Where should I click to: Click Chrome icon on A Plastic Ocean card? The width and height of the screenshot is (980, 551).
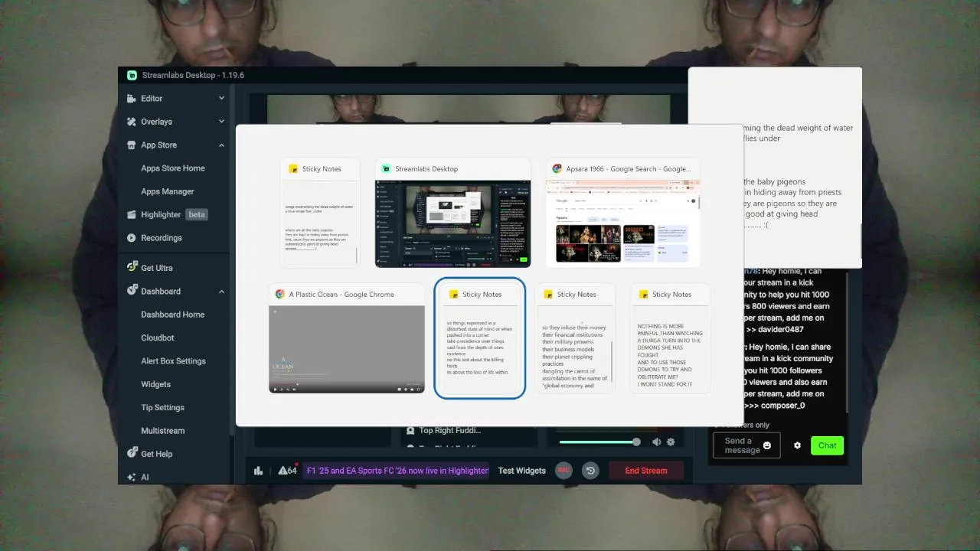[280, 294]
